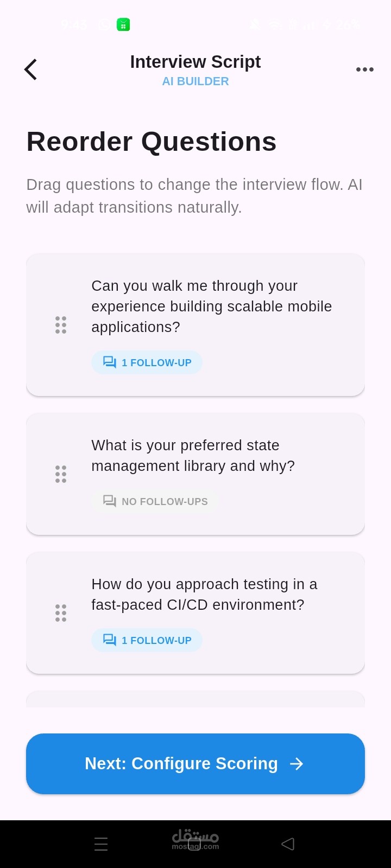Open 1 FOLLOW-UP chip on mobile applications question
The height and width of the screenshot is (868, 391).
pyautogui.click(x=147, y=362)
